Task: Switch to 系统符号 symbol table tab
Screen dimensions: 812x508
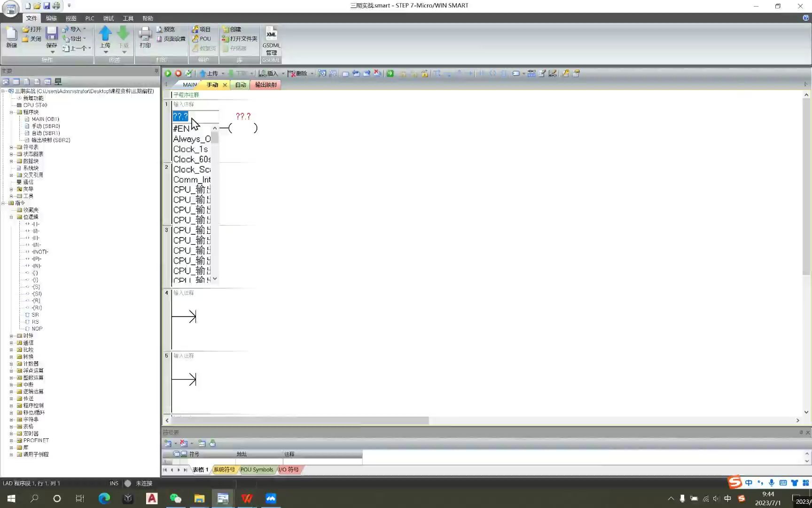Action: (x=224, y=469)
